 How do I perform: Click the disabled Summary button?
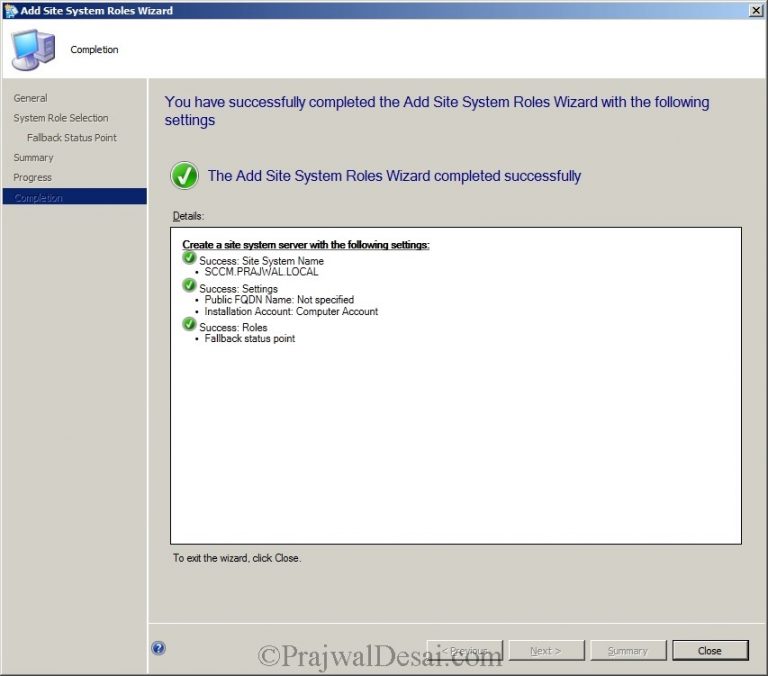tap(628, 651)
